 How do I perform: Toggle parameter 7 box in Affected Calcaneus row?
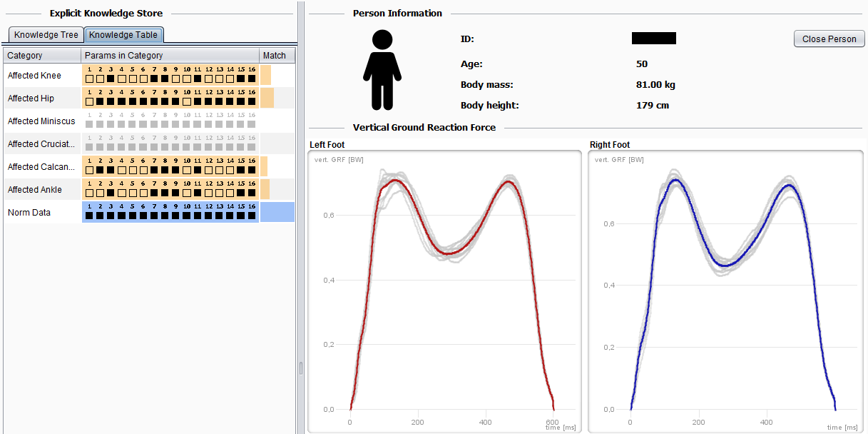click(x=154, y=170)
